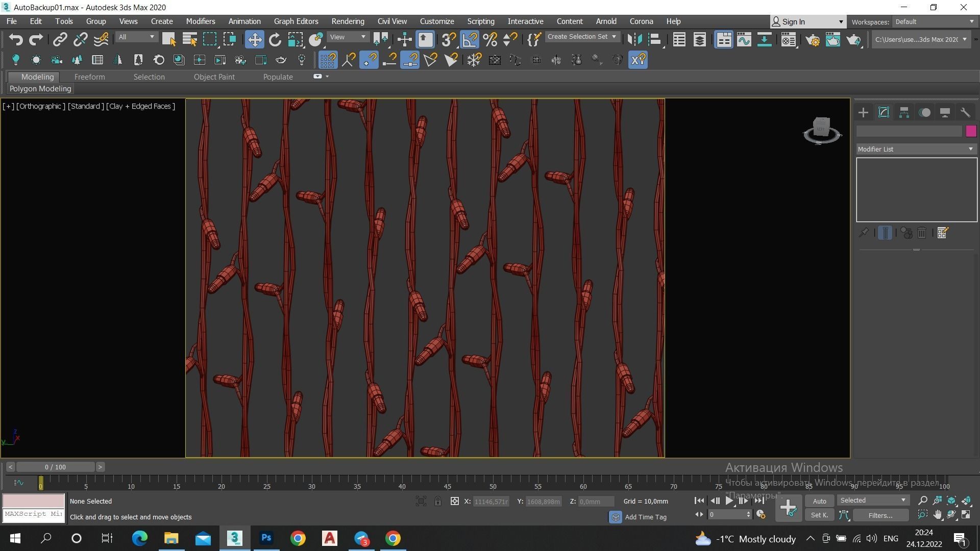Open the selection filter All dropdown
Viewport: 980px width, 551px height.
point(136,37)
